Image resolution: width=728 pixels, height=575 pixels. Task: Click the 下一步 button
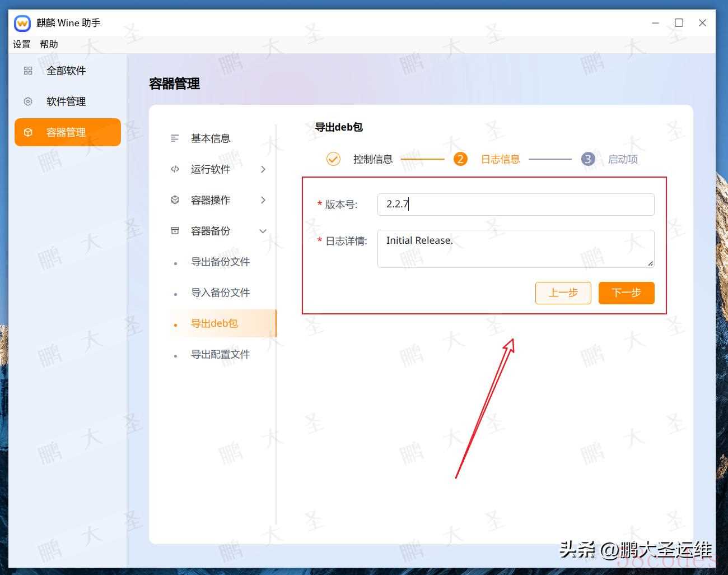click(x=626, y=293)
